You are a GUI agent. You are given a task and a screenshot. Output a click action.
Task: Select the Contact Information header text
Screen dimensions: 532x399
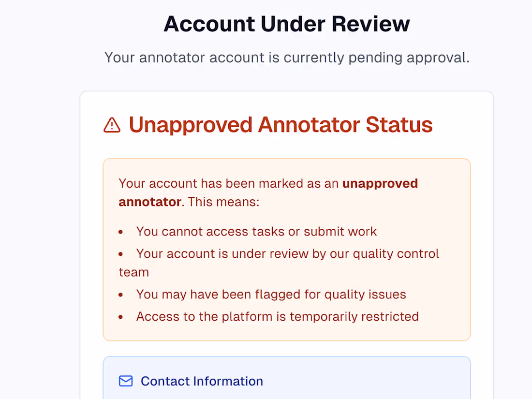pos(202,381)
